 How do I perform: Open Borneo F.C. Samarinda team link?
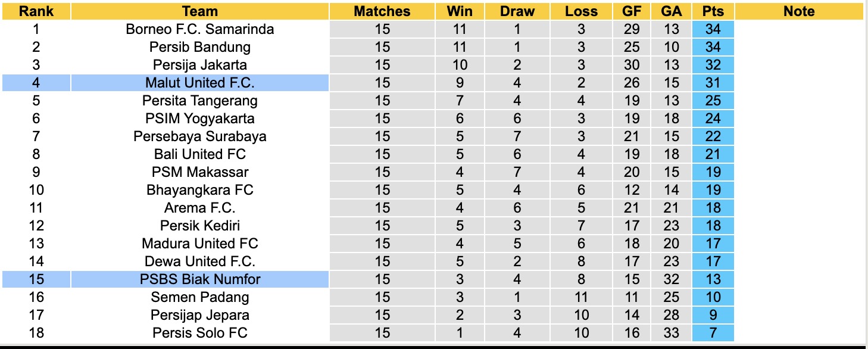click(200, 29)
